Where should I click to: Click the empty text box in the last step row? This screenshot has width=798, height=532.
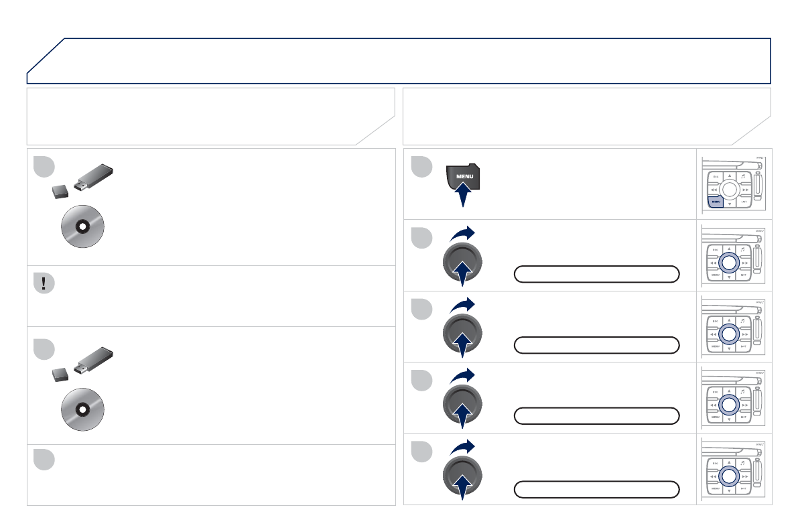point(596,489)
